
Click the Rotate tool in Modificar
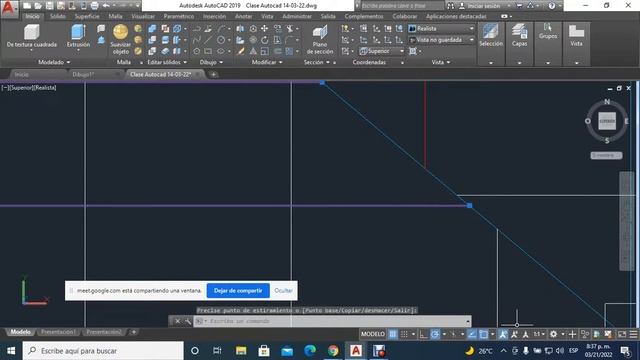tap(264, 40)
